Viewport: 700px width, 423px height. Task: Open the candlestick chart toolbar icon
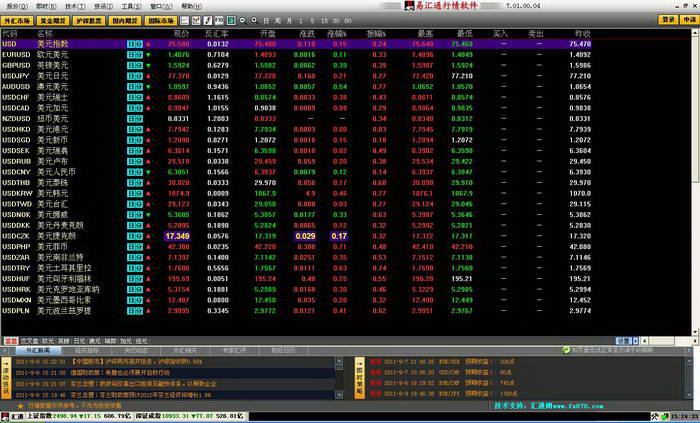pos(196,21)
